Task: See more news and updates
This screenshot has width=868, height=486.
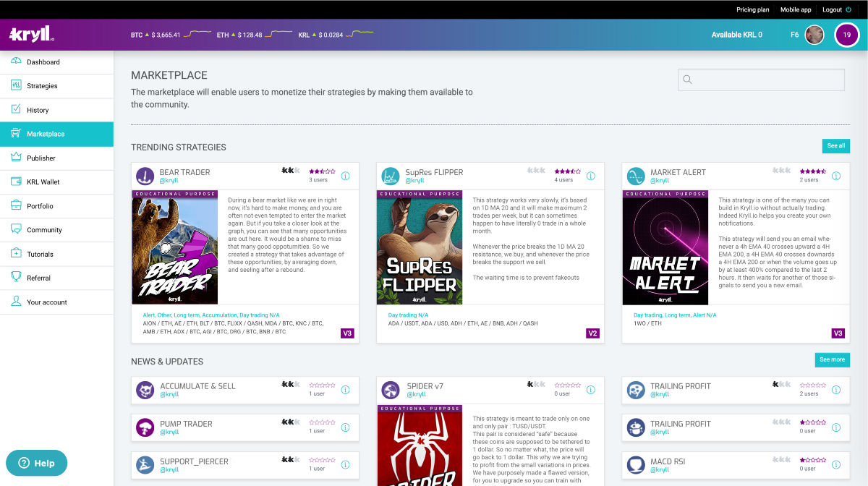Action: pyautogui.click(x=832, y=359)
